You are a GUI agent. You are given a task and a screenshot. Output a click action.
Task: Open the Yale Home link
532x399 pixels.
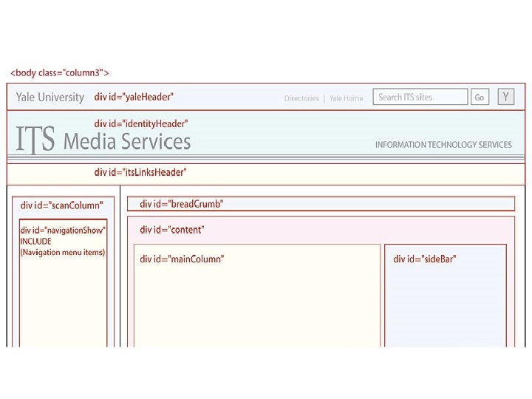click(x=346, y=98)
